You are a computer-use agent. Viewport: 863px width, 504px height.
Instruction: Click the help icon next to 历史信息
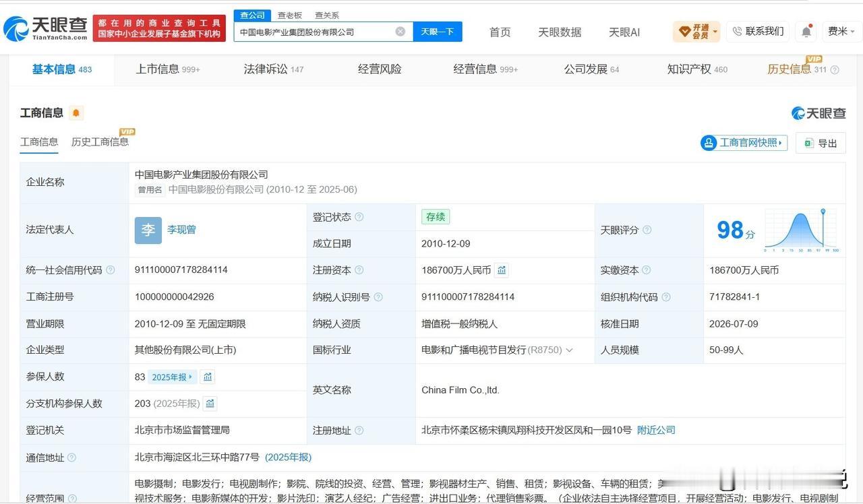click(835, 70)
